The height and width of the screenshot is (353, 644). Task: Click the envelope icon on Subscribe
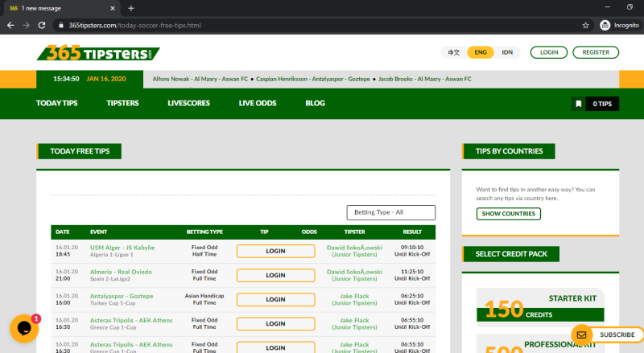581,335
